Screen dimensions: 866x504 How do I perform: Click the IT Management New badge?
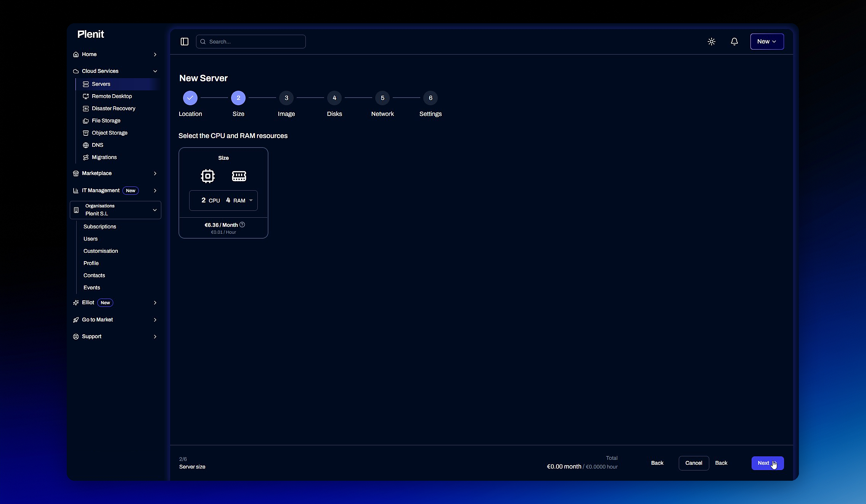[131, 191]
